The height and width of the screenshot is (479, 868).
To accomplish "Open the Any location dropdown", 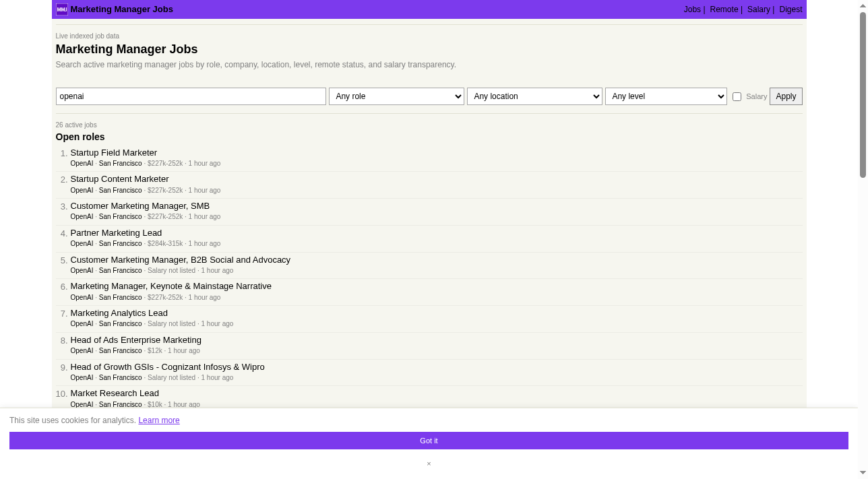I will coord(534,96).
